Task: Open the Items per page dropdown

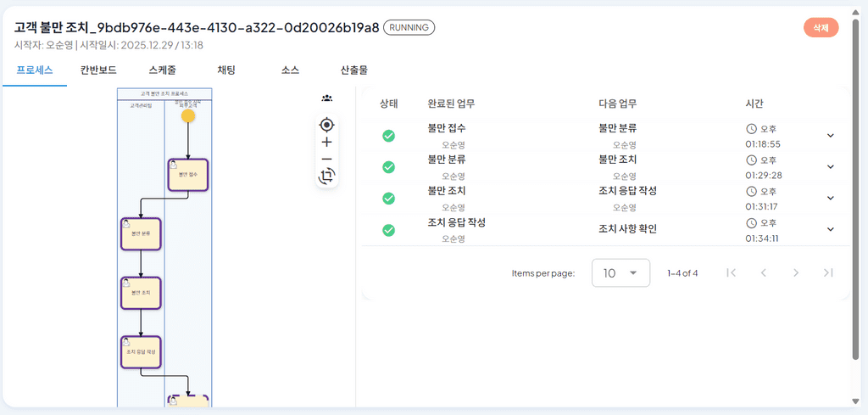Action: [620, 272]
